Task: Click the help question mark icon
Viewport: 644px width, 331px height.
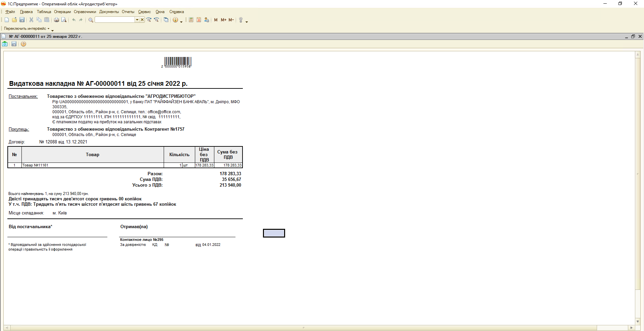Action: tap(23, 44)
